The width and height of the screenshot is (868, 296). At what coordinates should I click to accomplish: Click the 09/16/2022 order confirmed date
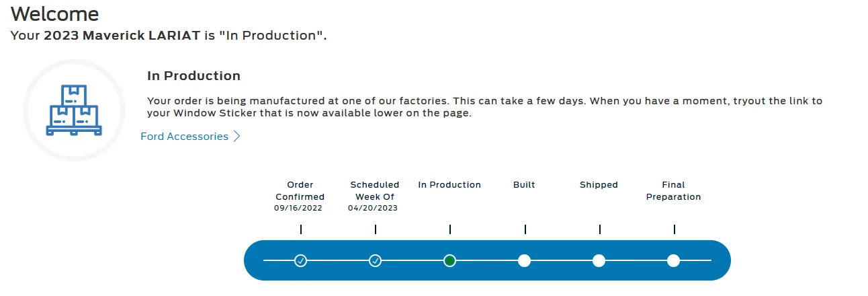coord(298,208)
